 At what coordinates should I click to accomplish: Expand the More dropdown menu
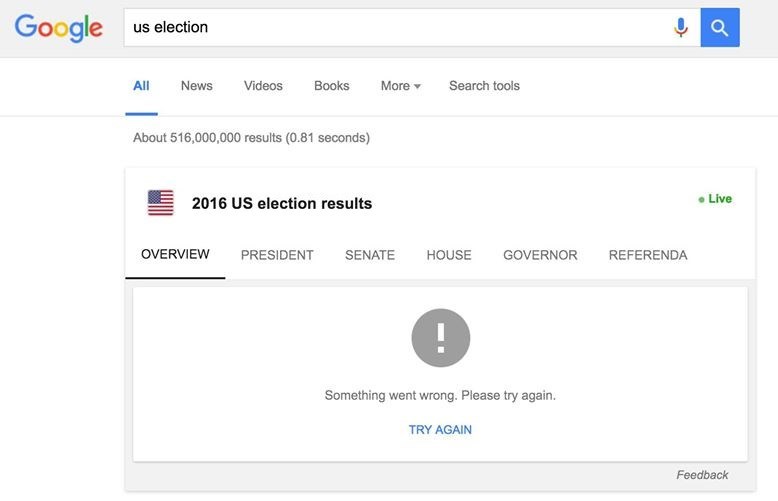click(x=400, y=86)
